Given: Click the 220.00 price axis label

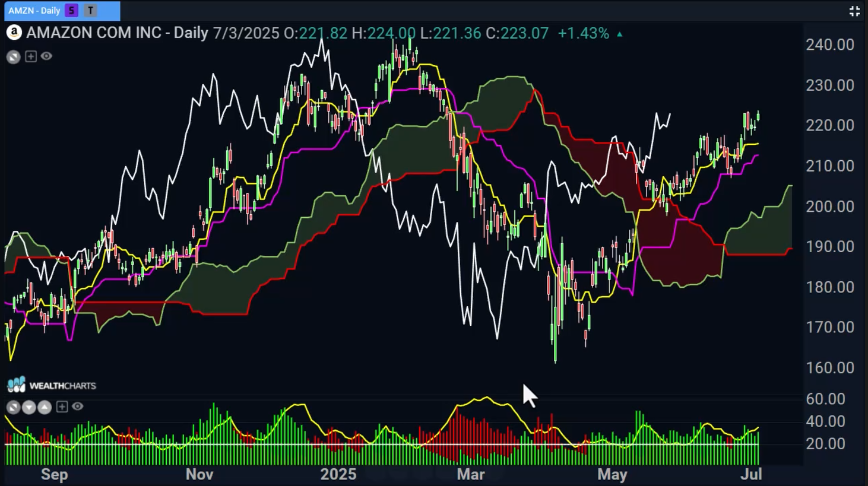Looking at the screenshot, I should pos(829,125).
